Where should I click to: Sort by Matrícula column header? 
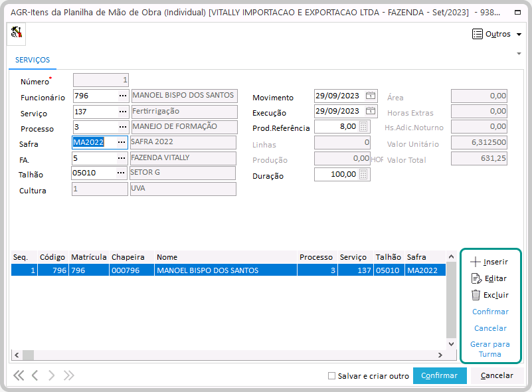coord(89,257)
